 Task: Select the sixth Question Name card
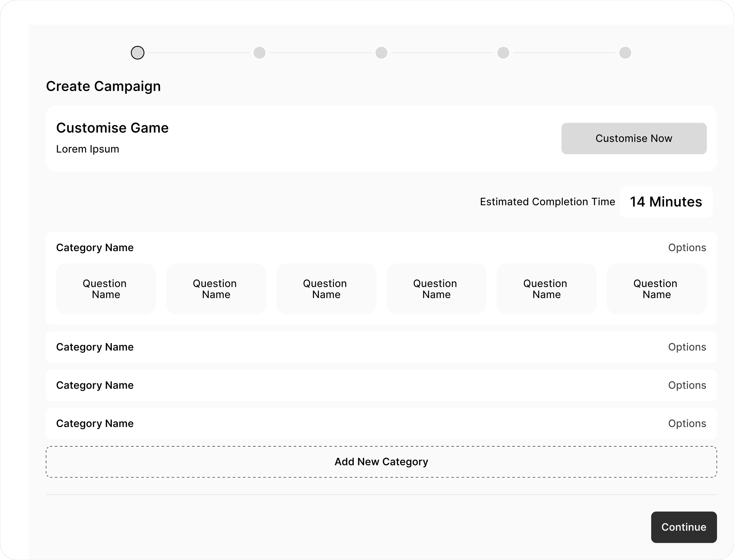(657, 289)
